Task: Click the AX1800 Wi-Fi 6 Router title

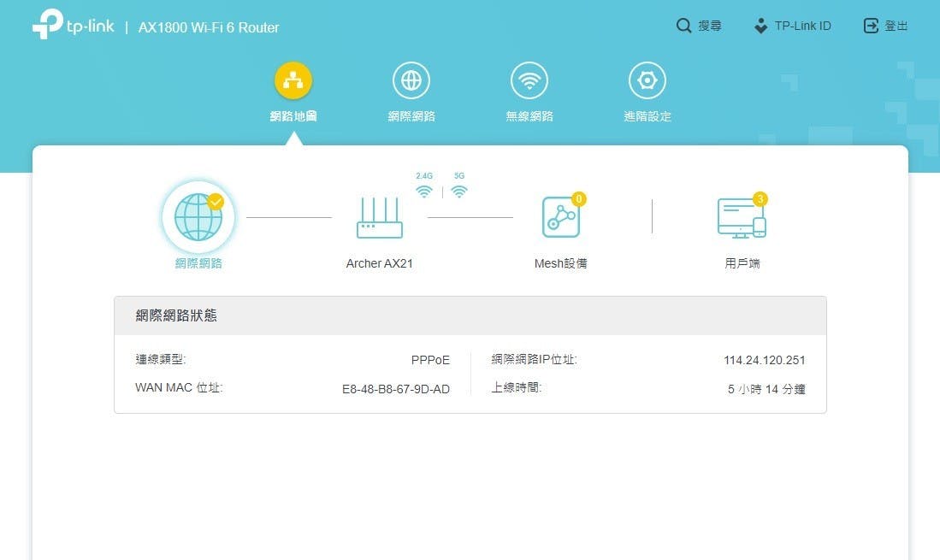Action: pos(209,27)
